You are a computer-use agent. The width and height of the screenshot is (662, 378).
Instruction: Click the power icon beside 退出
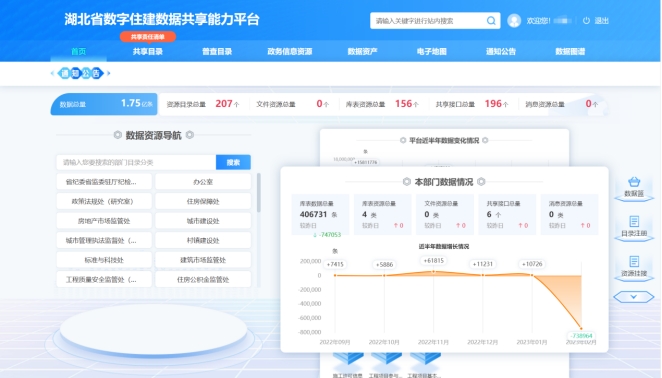pyautogui.click(x=586, y=20)
